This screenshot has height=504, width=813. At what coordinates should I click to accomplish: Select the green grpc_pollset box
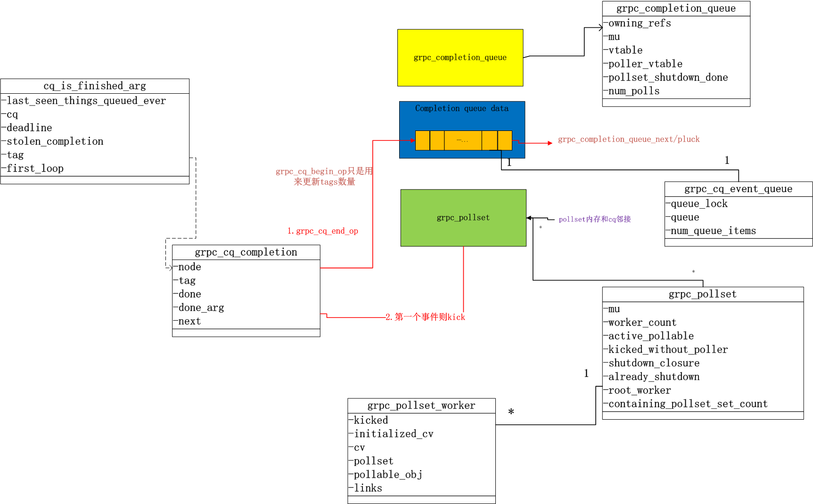coord(463,218)
